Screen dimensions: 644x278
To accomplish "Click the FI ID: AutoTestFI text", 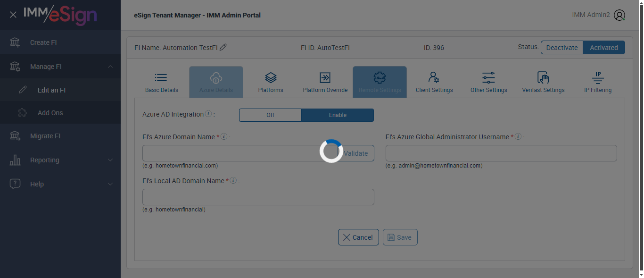I will (325, 48).
